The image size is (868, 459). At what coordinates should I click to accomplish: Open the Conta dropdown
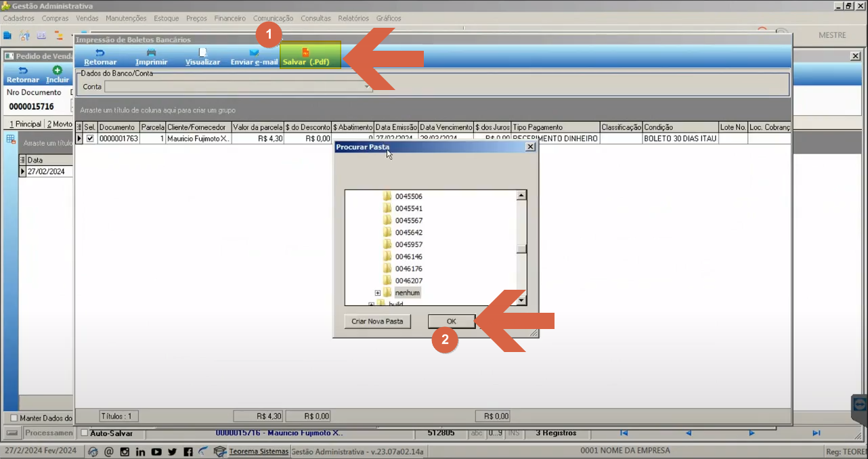[x=368, y=87]
